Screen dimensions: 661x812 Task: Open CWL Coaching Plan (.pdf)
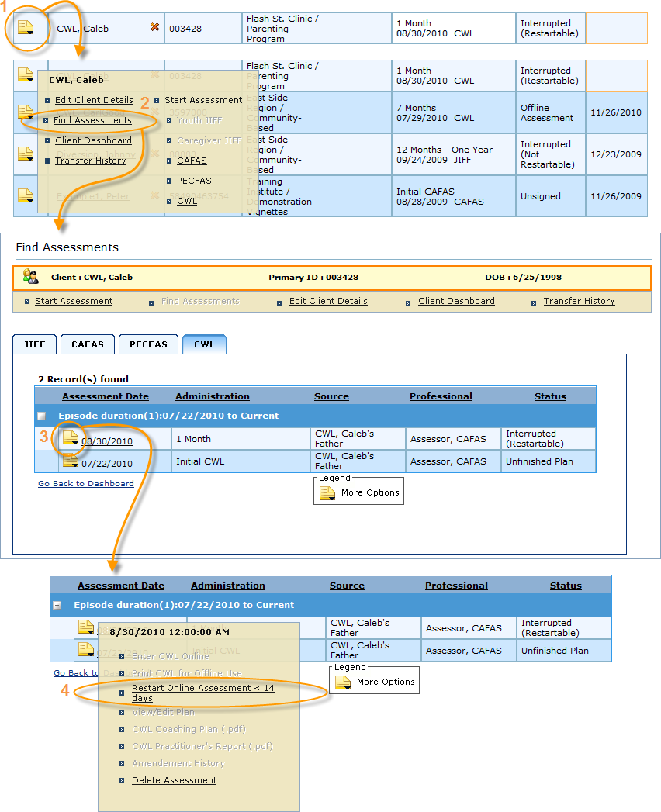point(189,729)
